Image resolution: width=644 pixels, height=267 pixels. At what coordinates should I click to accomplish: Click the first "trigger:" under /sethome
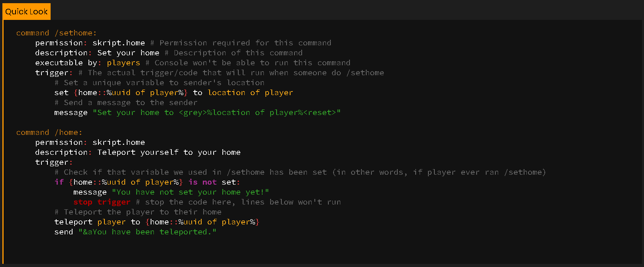[x=54, y=73]
